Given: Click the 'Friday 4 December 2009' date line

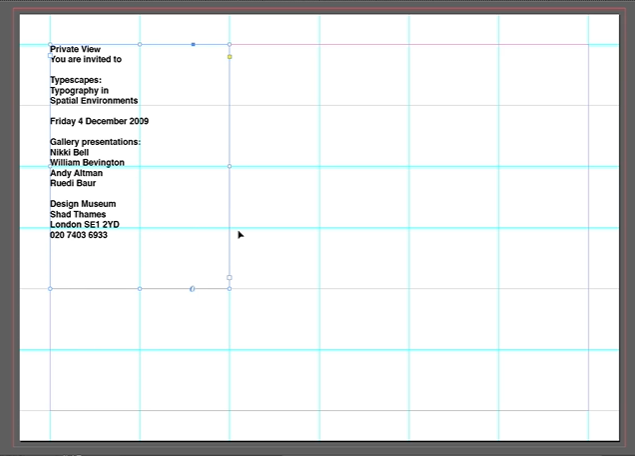Looking at the screenshot, I should (99, 121).
